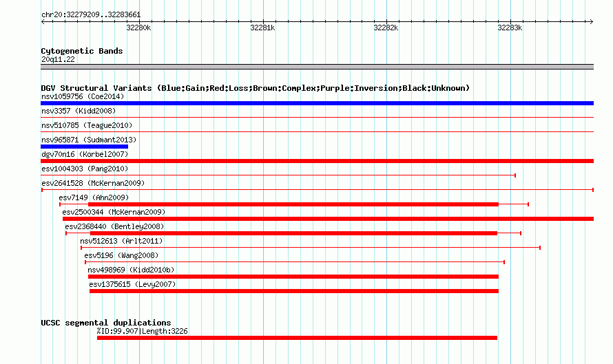613x364 pixels.
Task: Click the chr20:32279209..32283661 coordinate label
Action: (91, 15)
